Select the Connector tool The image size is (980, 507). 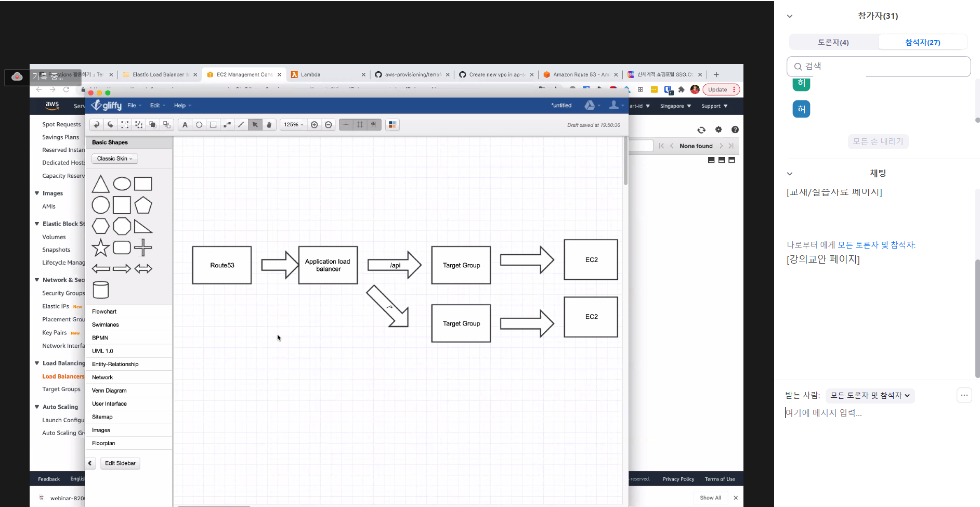(x=227, y=125)
